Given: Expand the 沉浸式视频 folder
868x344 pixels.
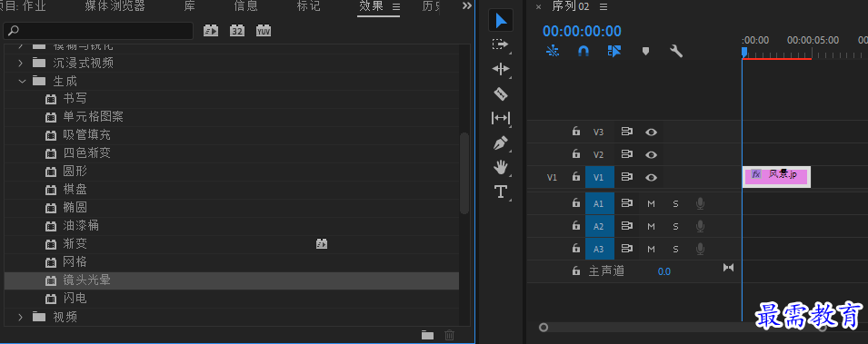Looking at the screenshot, I should [21, 63].
